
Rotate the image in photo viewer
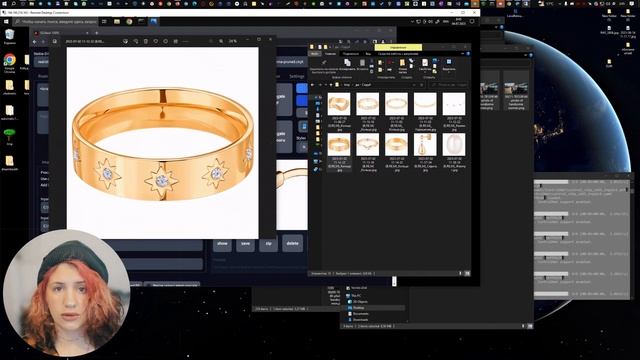(136, 41)
